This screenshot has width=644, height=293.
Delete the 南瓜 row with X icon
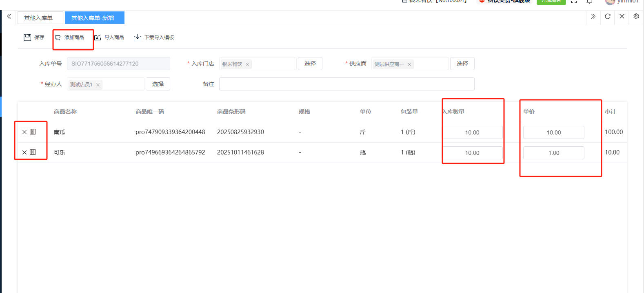(24, 132)
